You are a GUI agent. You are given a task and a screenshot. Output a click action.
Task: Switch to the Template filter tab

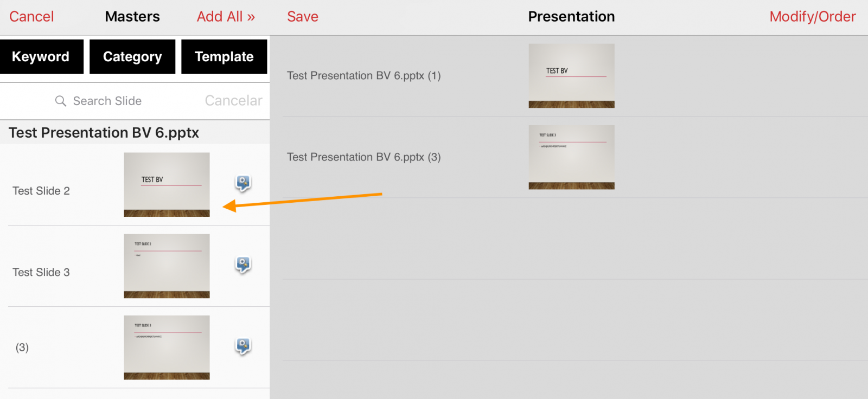click(x=224, y=56)
